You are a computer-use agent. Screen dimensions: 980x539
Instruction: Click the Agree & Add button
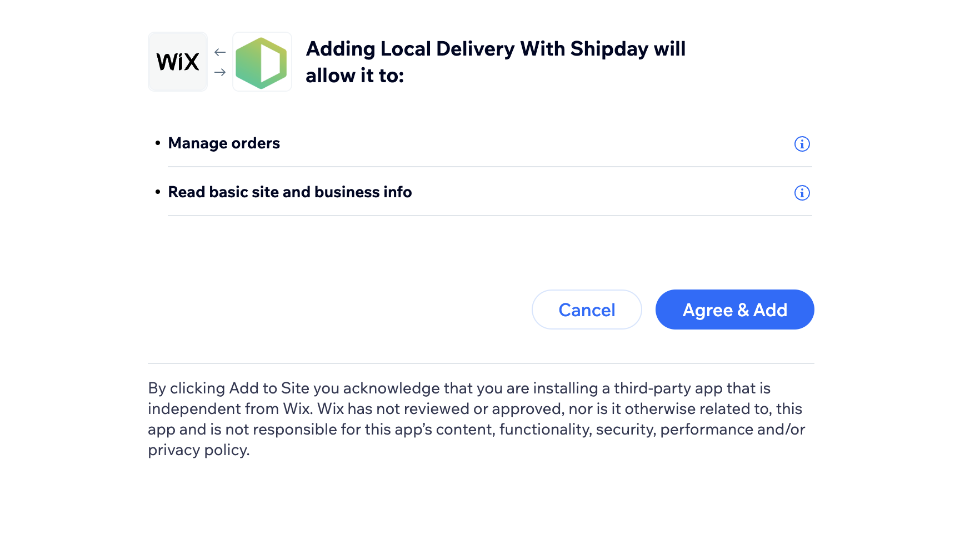coord(734,310)
